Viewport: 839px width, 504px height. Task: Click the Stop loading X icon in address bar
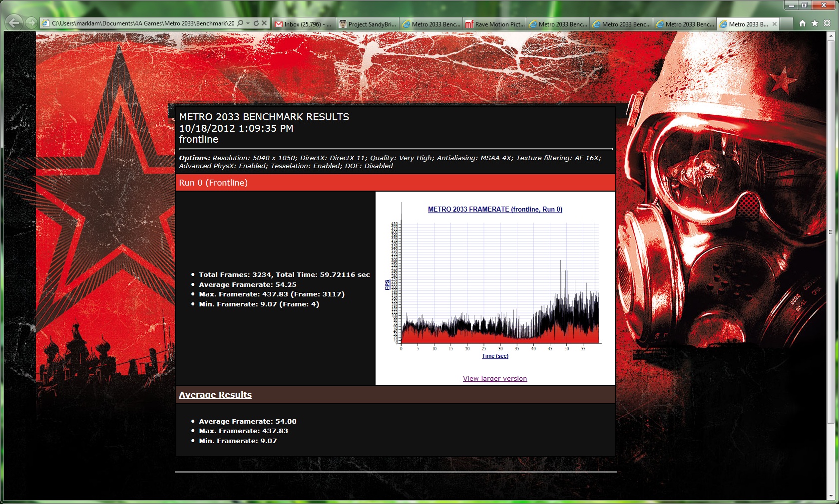point(265,23)
